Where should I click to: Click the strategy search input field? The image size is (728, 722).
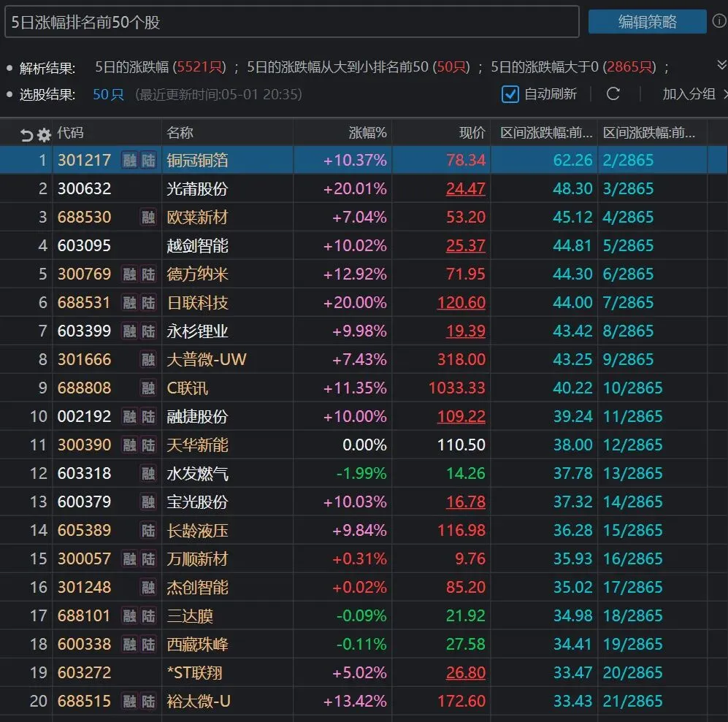pos(291,21)
